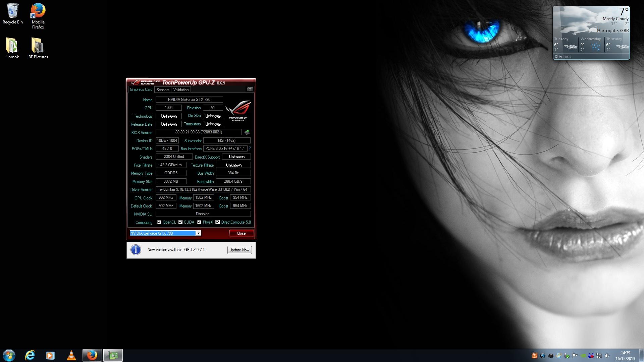
Task: Launch Internet Explorer from the taskbar
Action: (30, 355)
